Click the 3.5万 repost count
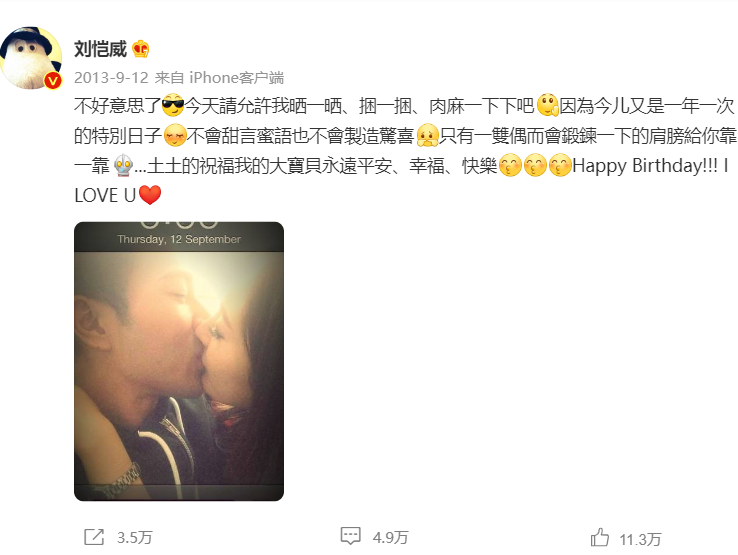The height and width of the screenshot is (555, 738). (x=135, y=538)
